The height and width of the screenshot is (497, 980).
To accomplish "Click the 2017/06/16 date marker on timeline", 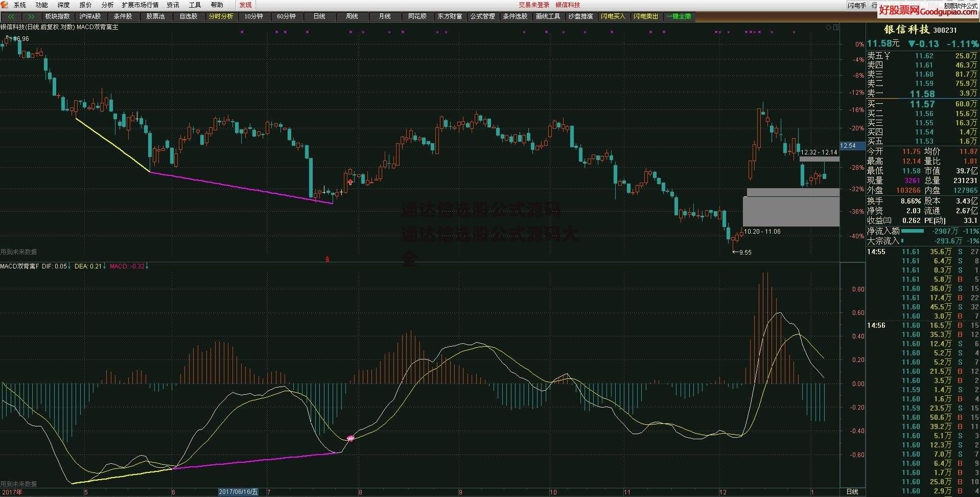I will pos(239,492).
